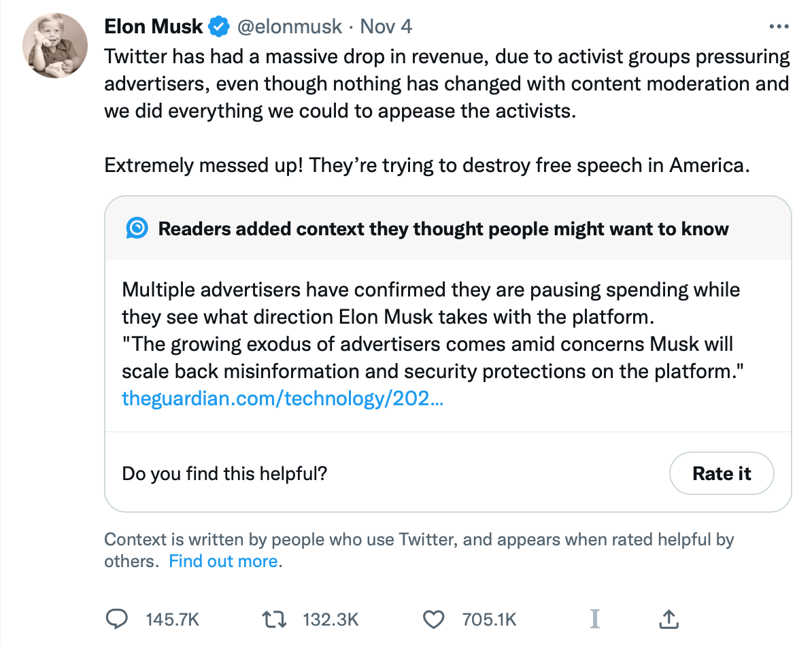This screenshot has width=812, height=646.
Task: Click the share upload arrow icon
Action: pos(669,619)
